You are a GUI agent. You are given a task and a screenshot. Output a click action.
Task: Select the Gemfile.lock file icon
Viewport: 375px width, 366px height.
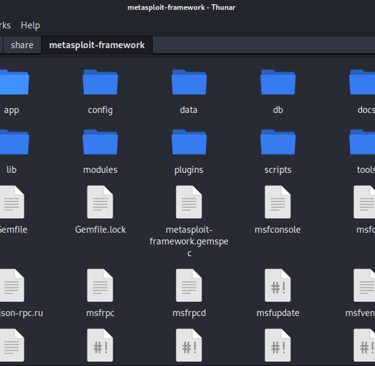100,202
